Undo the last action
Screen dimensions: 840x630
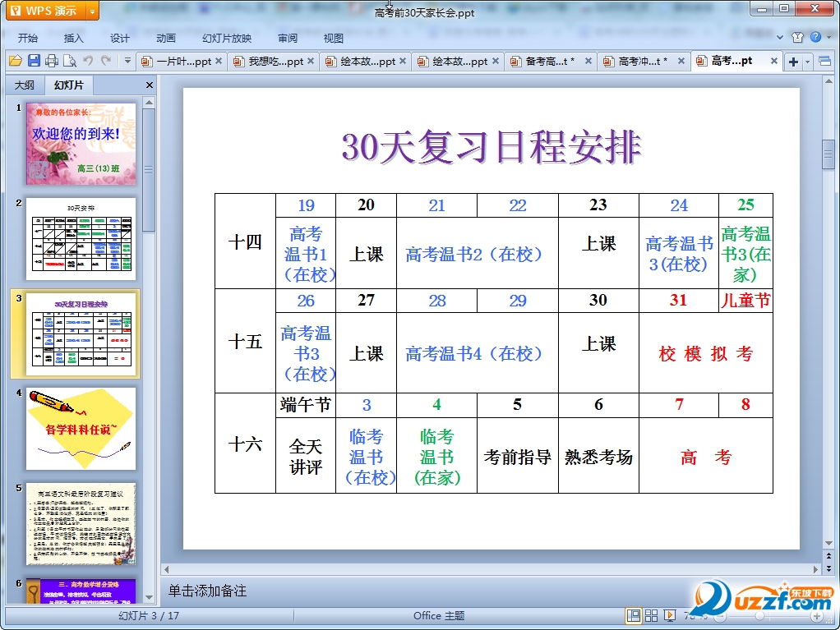click(x=88, y=61)
